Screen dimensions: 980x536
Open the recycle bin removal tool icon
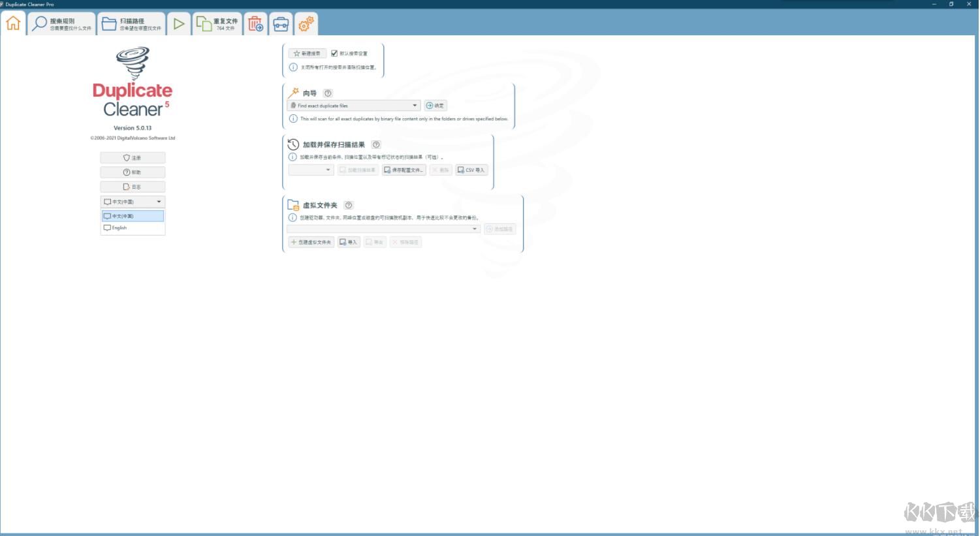pos(256,23)
